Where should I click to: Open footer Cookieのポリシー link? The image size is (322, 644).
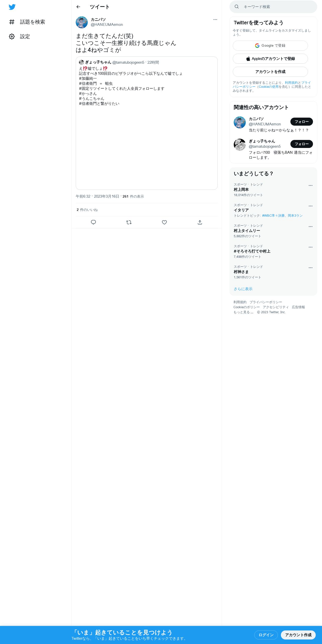click(247, 307)
